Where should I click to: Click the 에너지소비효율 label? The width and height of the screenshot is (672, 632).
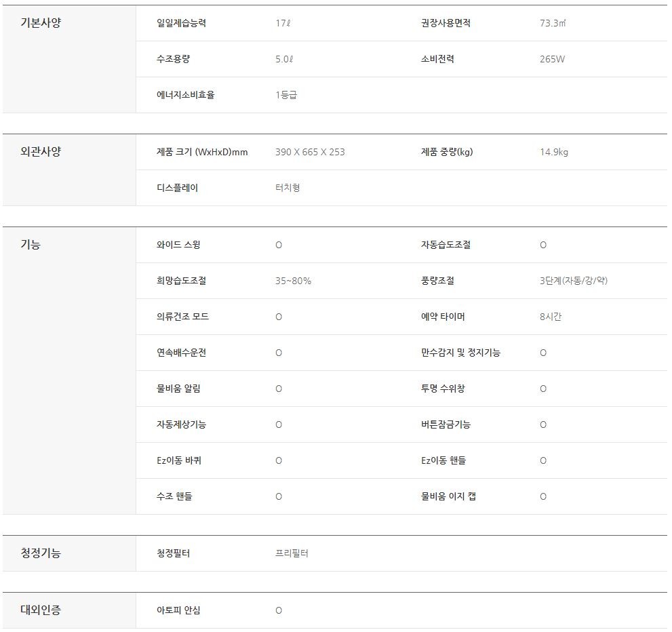point(185,95)
